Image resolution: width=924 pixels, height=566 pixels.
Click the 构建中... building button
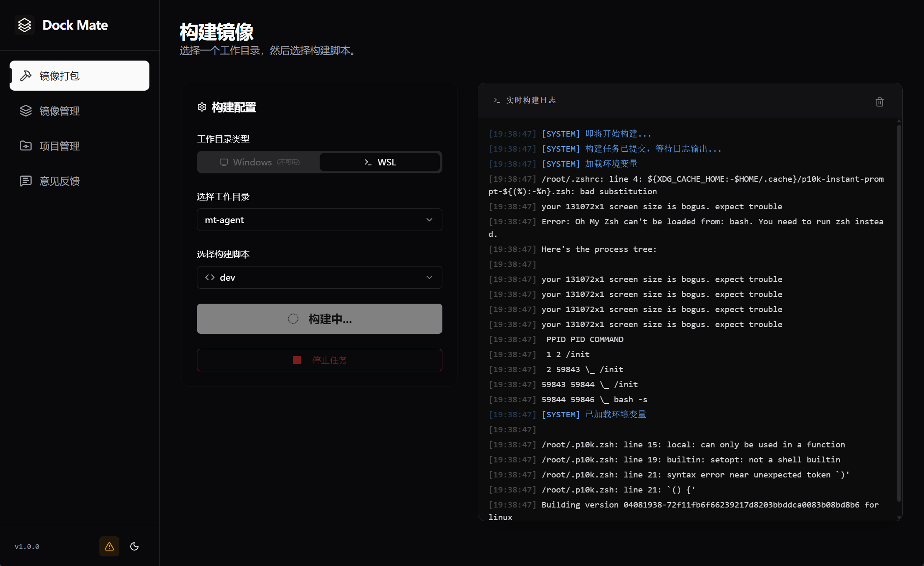(x=319, y=319)
